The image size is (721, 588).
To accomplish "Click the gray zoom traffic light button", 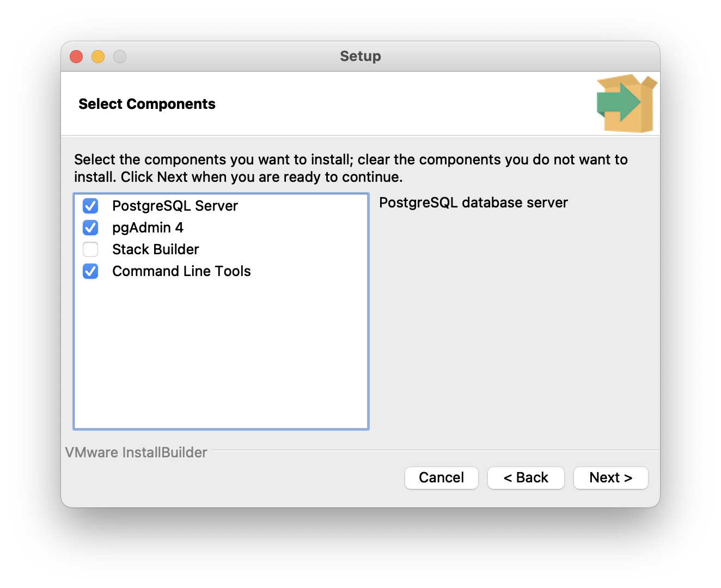I will pos(120,56).
